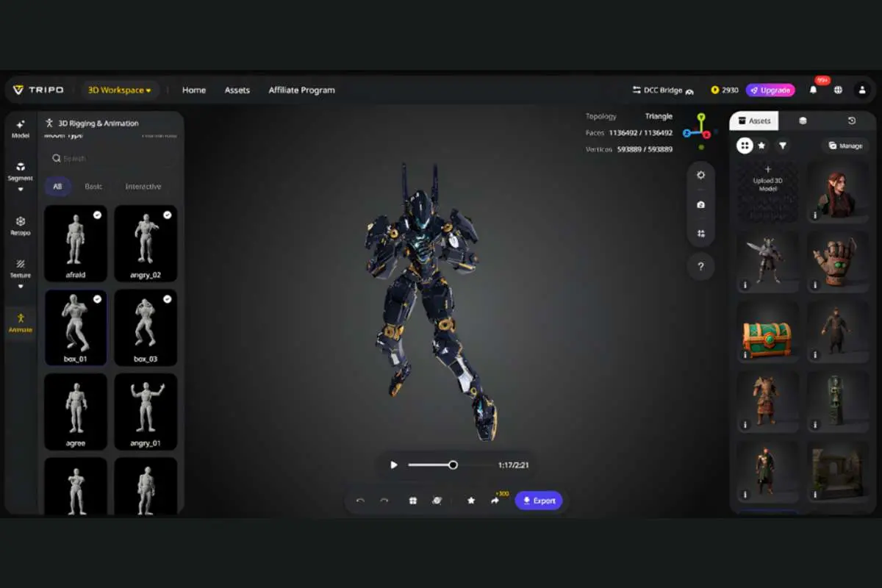The width and height of the screenshot is (882, 588).
Task: Favorite the model with the bottom star
Action: click(x=471, y=501)
